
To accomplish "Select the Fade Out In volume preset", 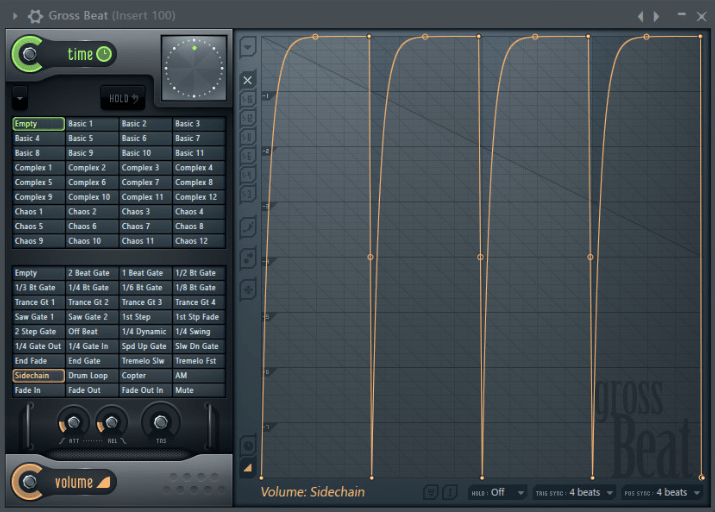I will tap(145, 390).
